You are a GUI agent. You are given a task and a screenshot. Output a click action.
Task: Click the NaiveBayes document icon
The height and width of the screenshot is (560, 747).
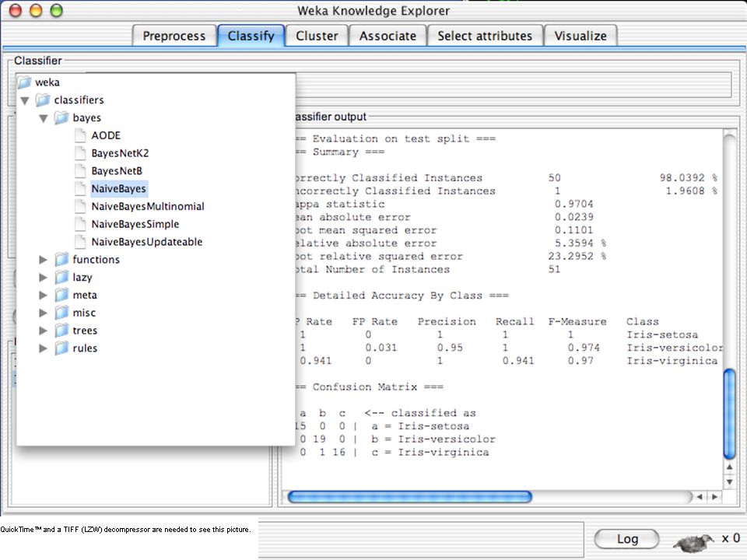pos(80,188)
